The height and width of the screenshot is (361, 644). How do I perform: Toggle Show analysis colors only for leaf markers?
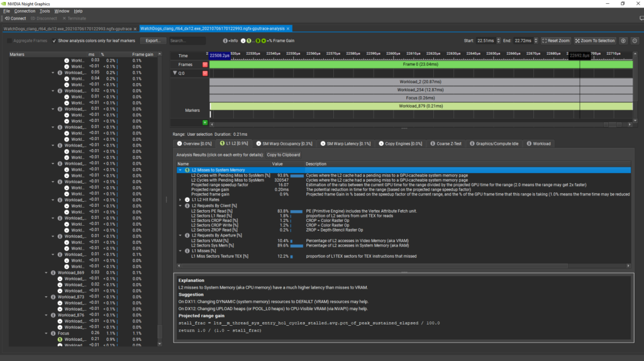coord(54,41)
